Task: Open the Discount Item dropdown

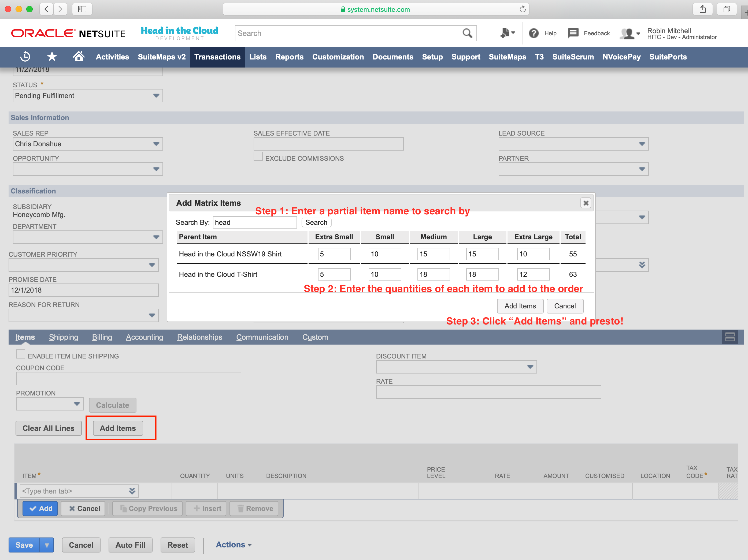Action: click(530, 367)
